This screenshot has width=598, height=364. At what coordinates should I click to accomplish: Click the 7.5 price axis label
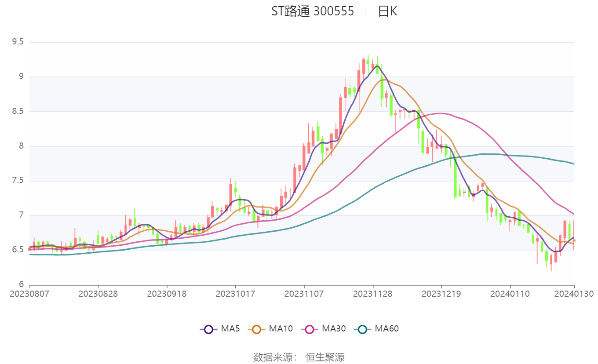click(18, 181)
